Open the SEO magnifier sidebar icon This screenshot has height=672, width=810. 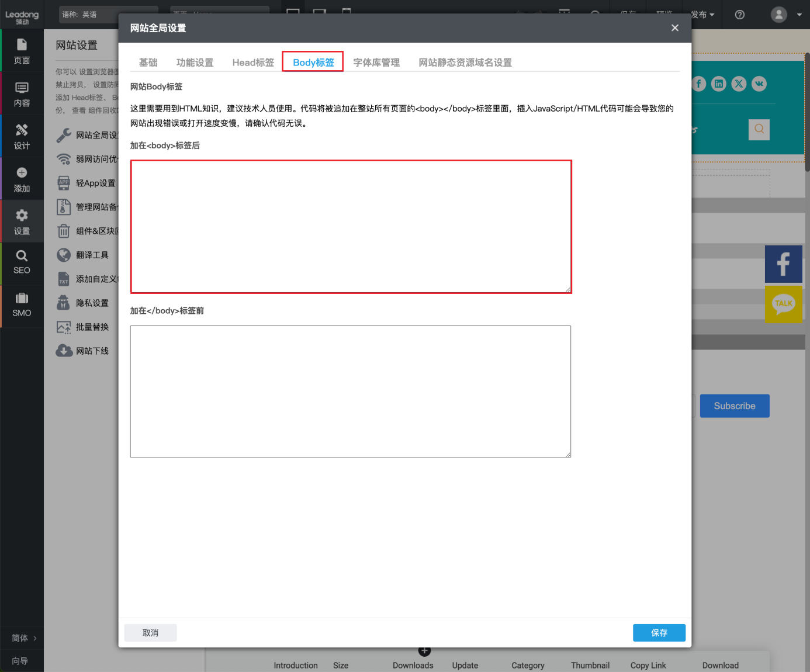[x=22, y=262]
